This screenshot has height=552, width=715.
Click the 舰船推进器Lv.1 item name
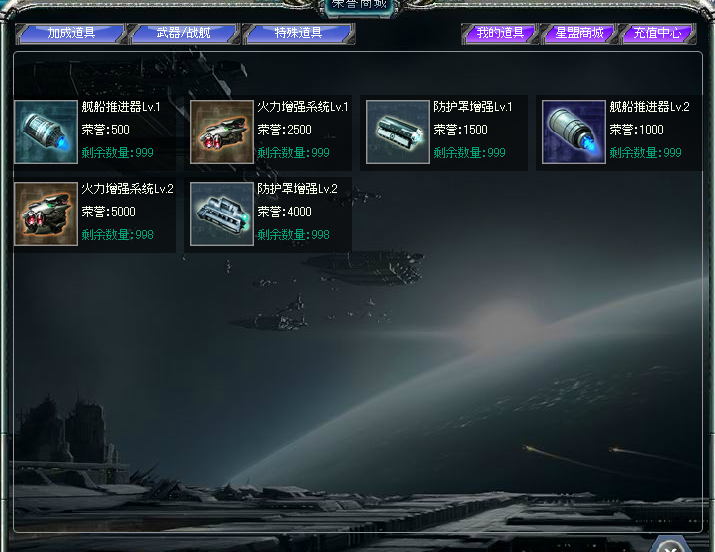tap(121, 107)
